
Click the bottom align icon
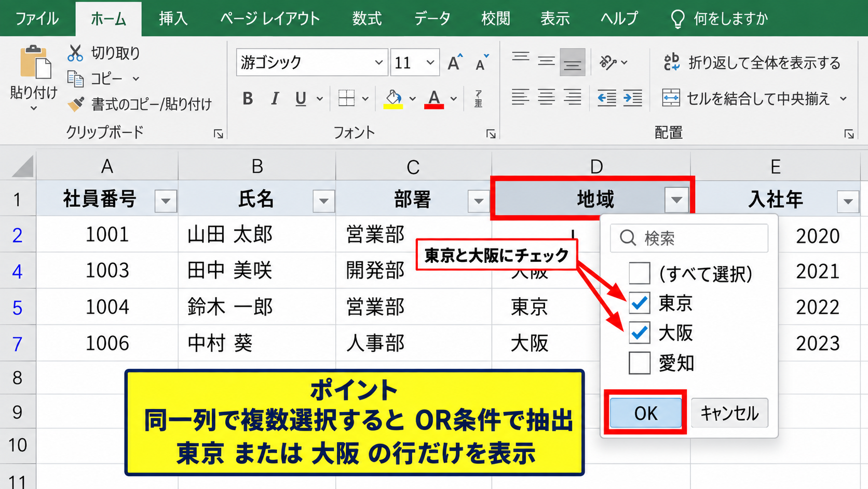tap(572, 62)
